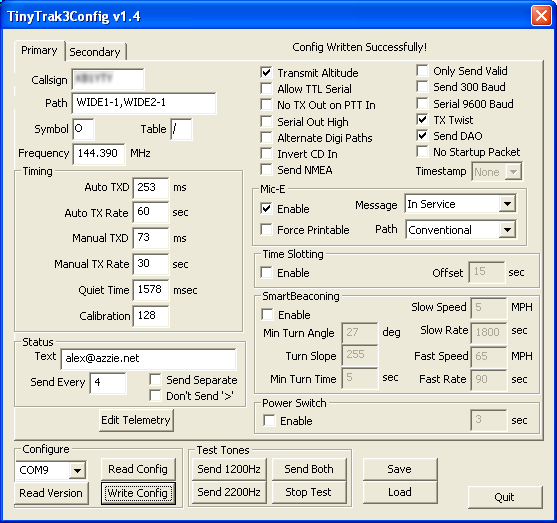The image size is (557, 523).
Task: Close the TinyTrak3Config window
Action: click(541, 16)
